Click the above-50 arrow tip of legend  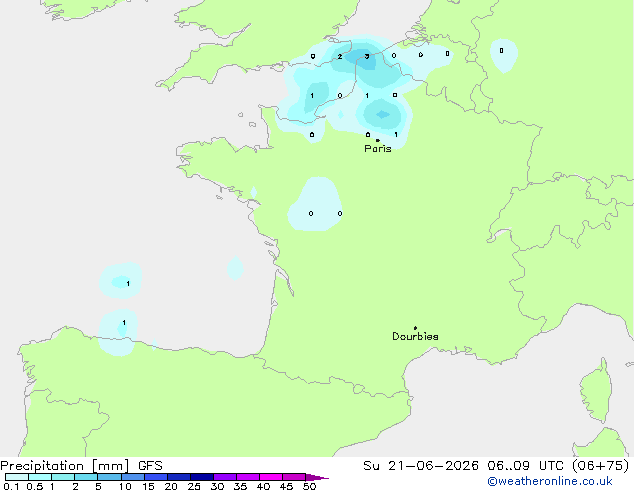pyautogui.click(x=317, y=477)
